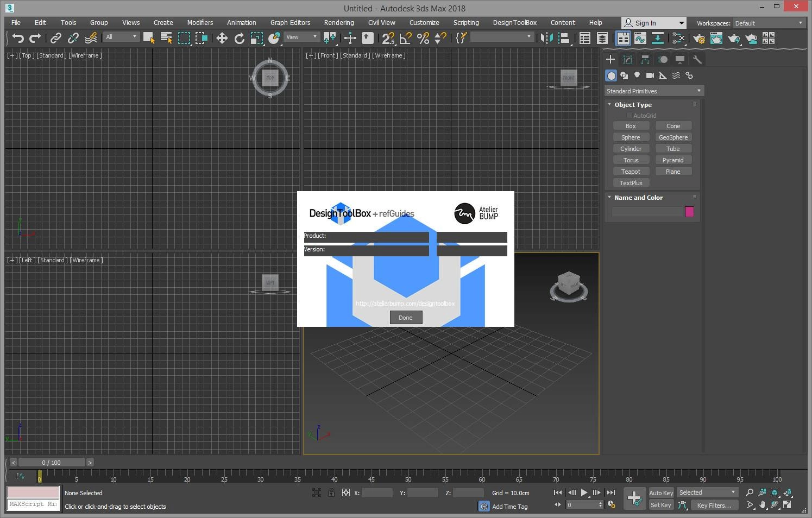
Task: Click the object name input field
Action: point(647,212)
